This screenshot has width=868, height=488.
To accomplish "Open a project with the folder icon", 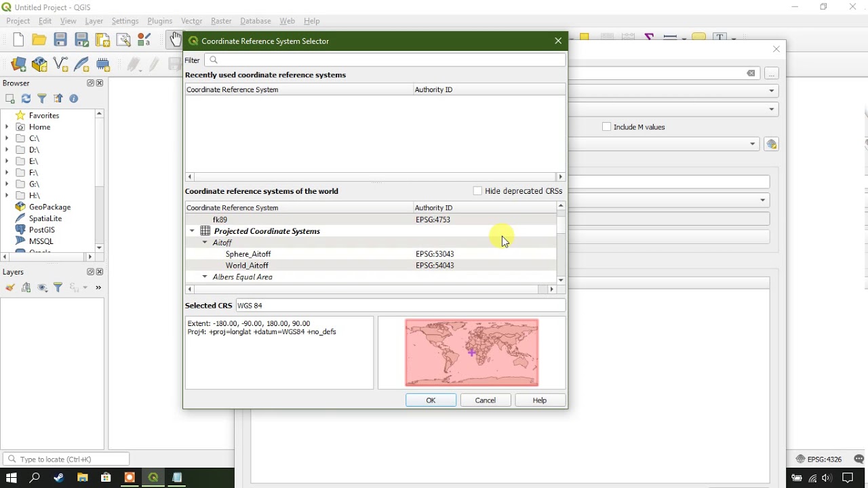I will 39,41.
